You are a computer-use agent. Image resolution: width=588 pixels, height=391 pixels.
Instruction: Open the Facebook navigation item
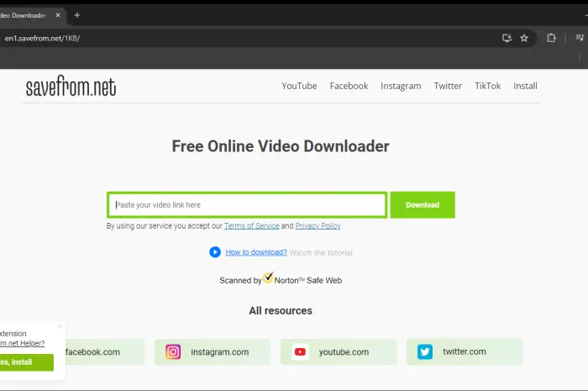click(x=349, y=86)
